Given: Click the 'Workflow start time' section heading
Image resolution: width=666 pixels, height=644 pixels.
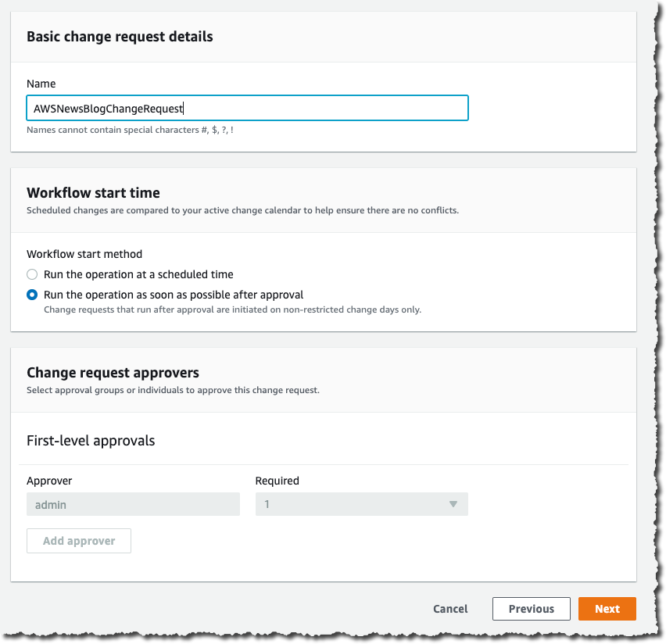Looking at the screenshot, I should [x=93, y=192].
